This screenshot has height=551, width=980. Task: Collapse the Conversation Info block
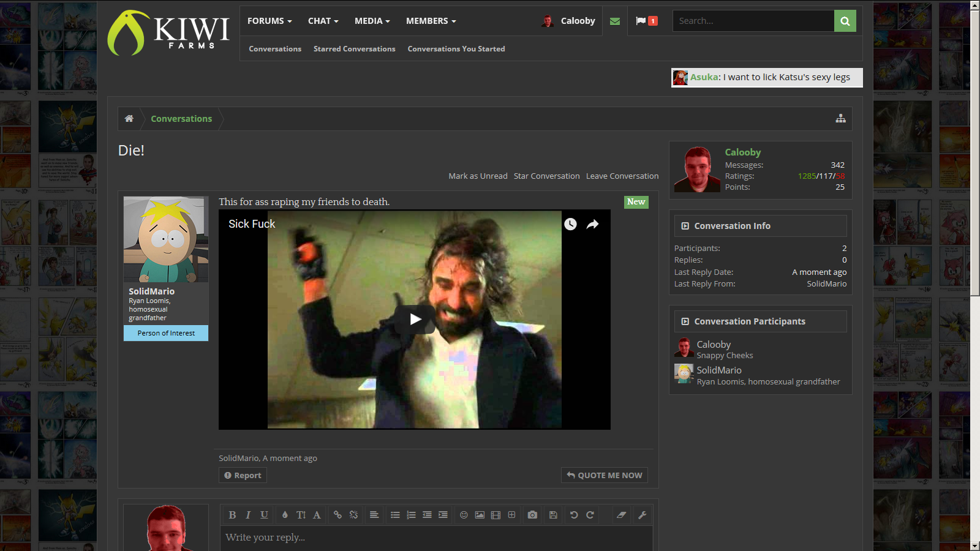pos(685,226)
